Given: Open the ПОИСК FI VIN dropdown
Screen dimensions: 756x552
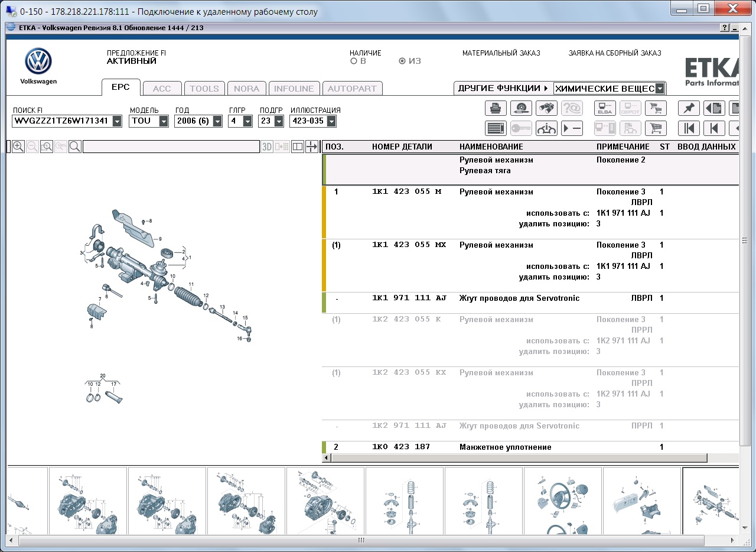Looking at the screenshot, I should coord(117,121).
